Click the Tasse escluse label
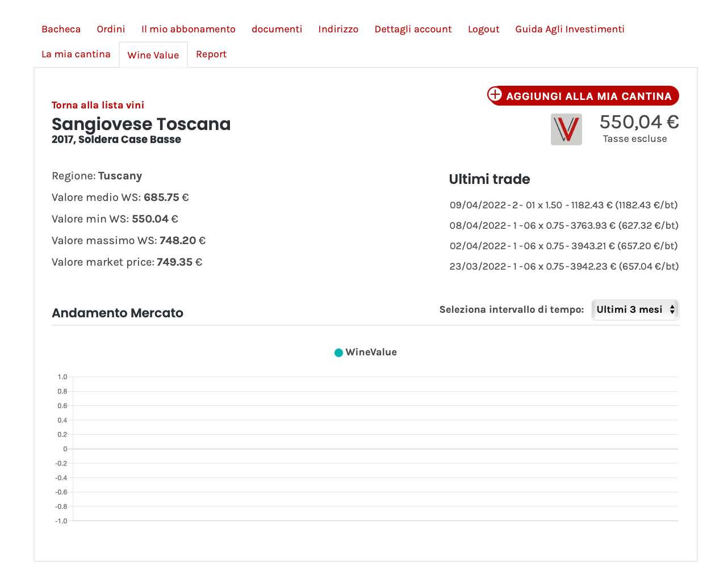This screenshot has width=728, height=579. tap(635, 139)
